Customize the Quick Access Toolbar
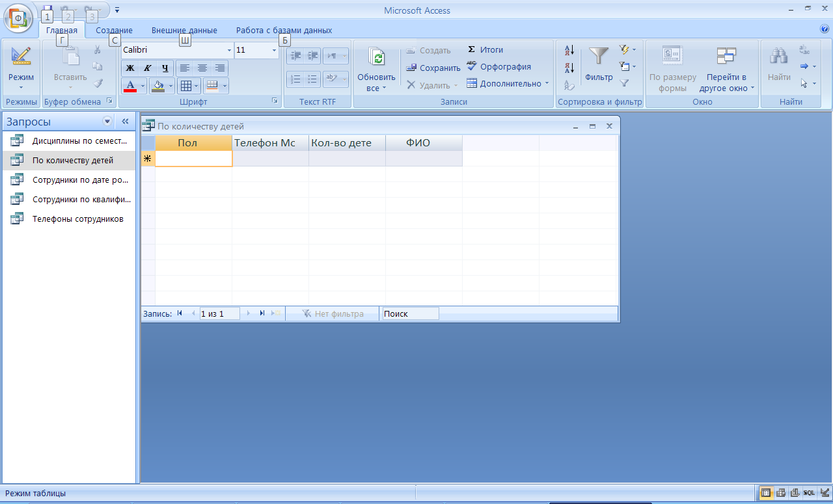 point(116,10)
